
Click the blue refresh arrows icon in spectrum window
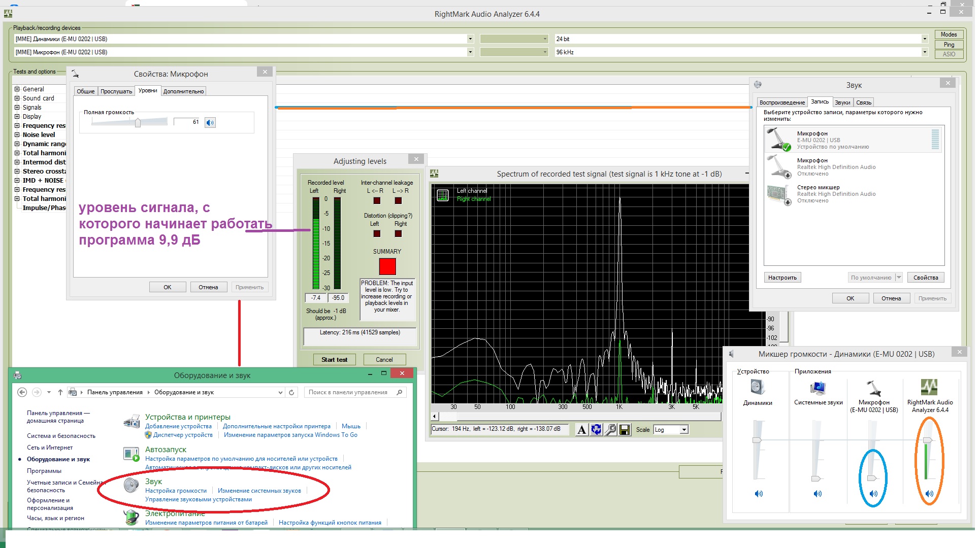[x=596, y=430]
